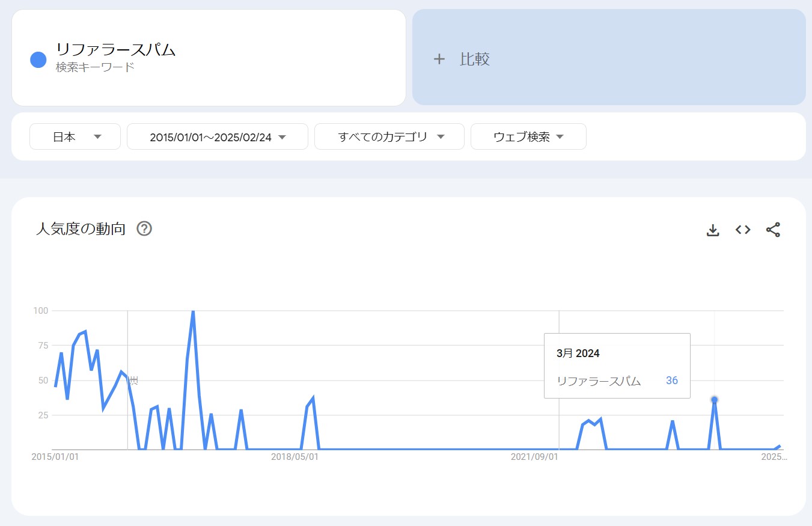
Task: Click the share icon for the chart
Action: [x=773, y=230]
